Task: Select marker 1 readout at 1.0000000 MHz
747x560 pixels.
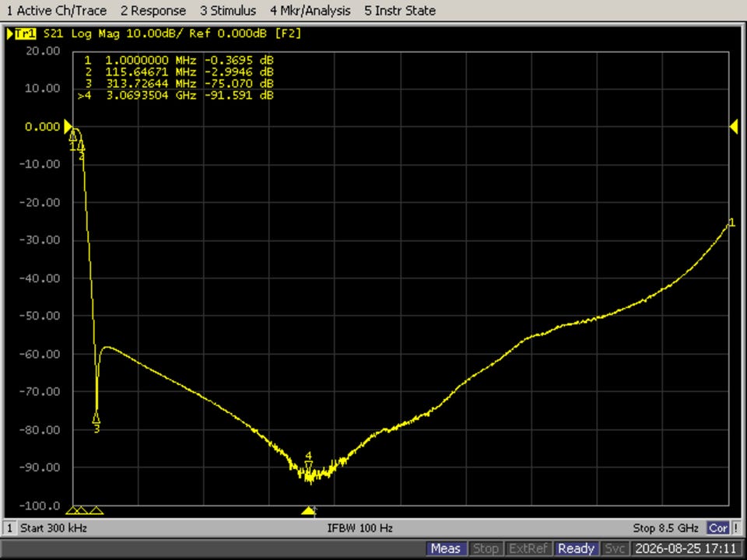Action: tap(179, 61)
